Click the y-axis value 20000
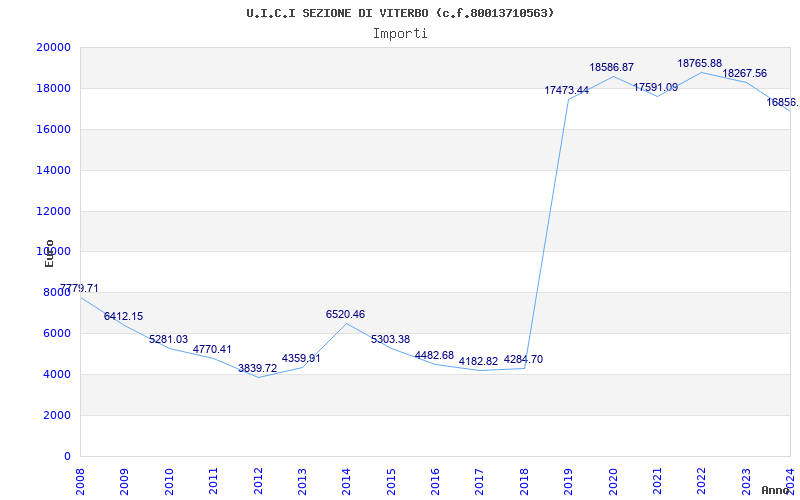800x500 pixels. (54, 47)
